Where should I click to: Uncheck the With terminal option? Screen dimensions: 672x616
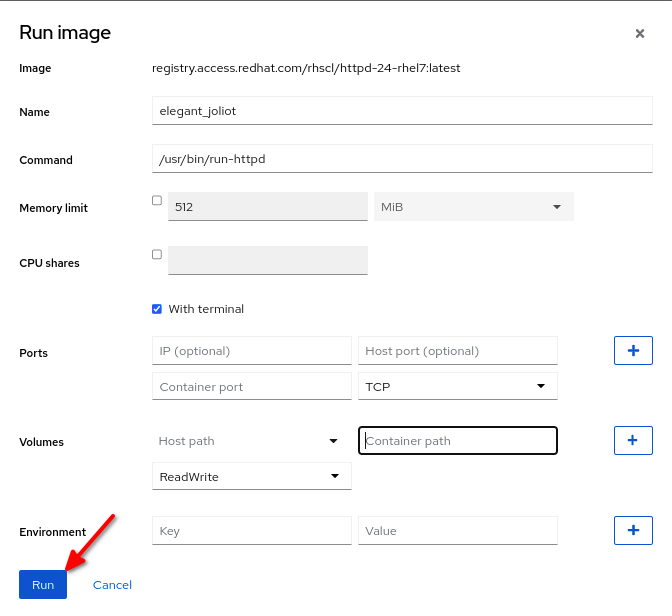pos(157,309)
